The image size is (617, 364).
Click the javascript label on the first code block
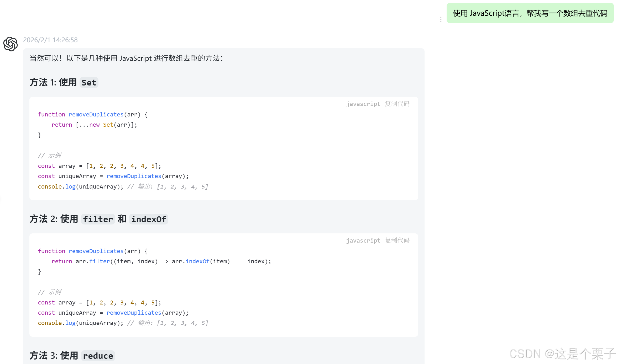tap(363, 104)
